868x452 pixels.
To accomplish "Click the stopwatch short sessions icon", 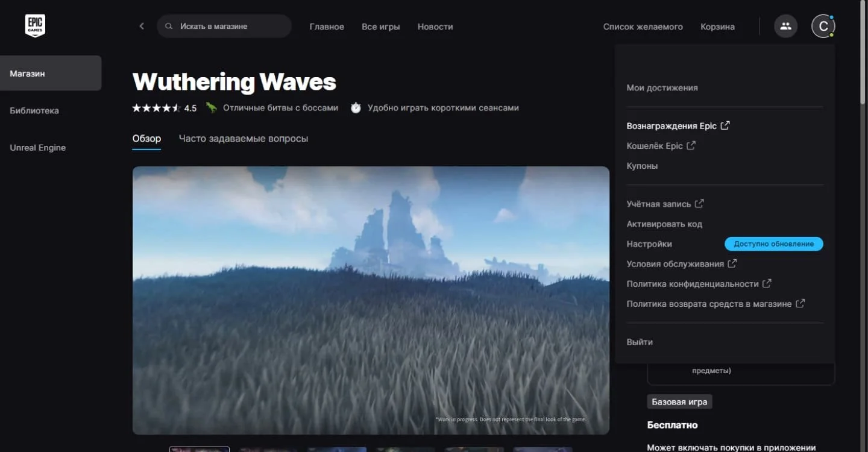I will [356, 108].
